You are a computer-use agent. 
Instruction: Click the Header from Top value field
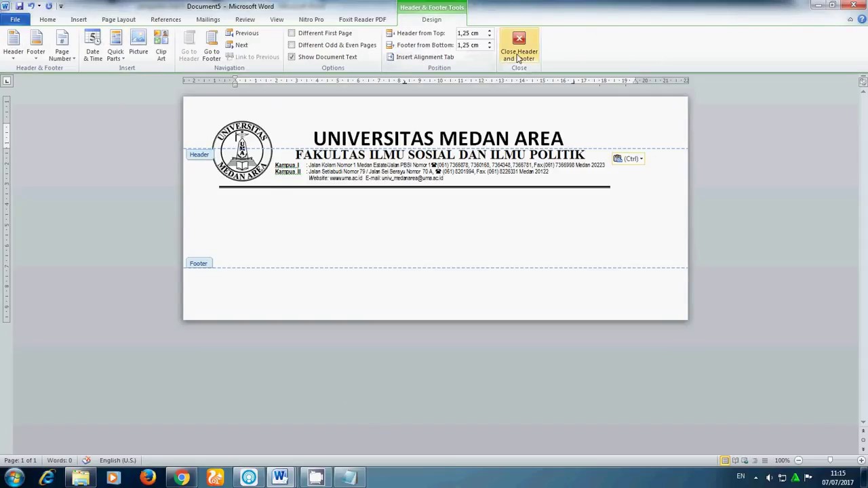[x=470, y=33]
